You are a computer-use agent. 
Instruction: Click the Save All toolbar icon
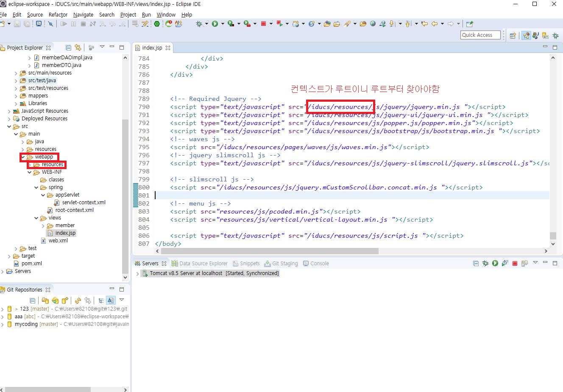(x=27, y=24)
